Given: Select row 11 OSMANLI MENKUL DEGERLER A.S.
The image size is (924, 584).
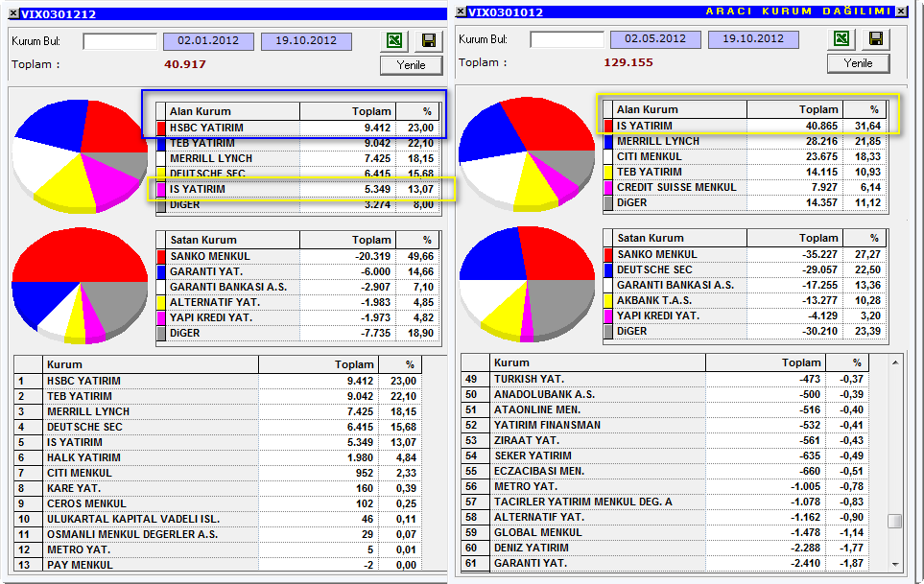Looking at the screenshot, I should tap(218, 534).
